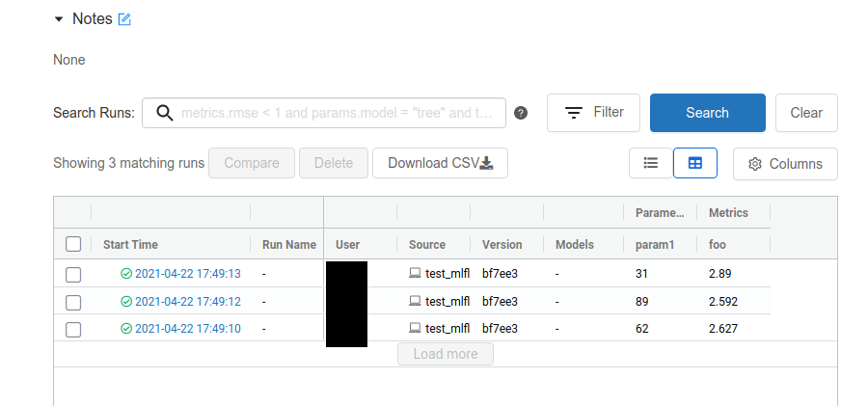Select the run started at 17:49:13
The height and width of the screenshot is (406, 868).
pos(73,274)
